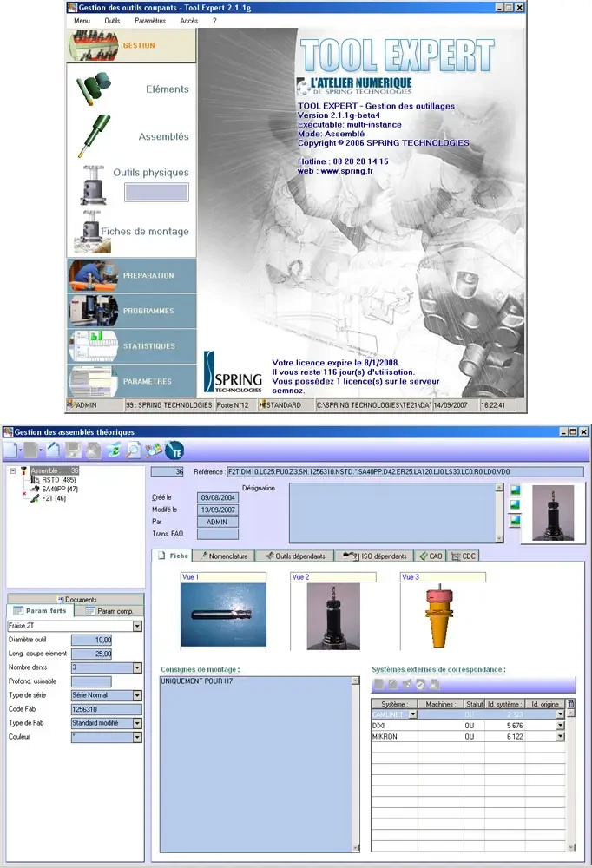Click the new document icon in assemblés toolbar
592x868 pixels.
pos(10,450)
